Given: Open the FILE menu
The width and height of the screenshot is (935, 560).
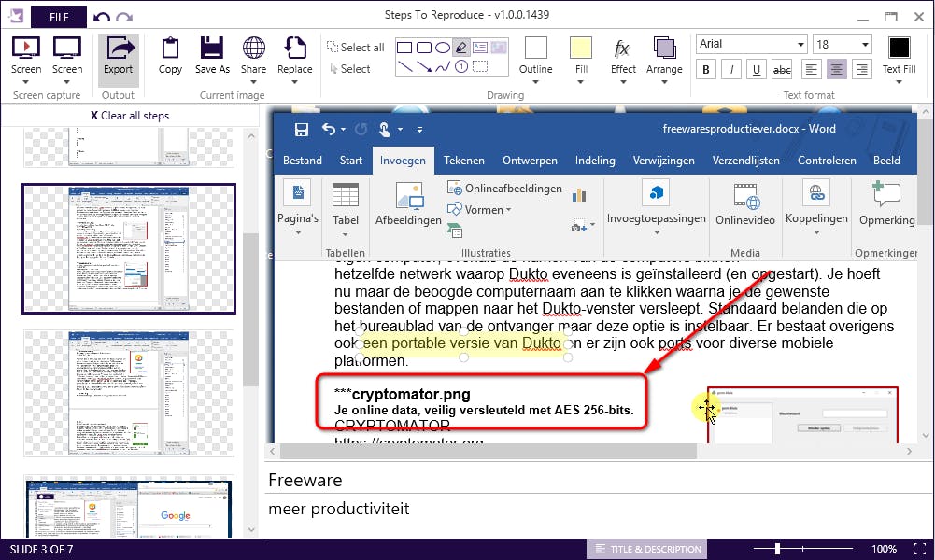Looking at the screenshot, I should pos(58,17).
